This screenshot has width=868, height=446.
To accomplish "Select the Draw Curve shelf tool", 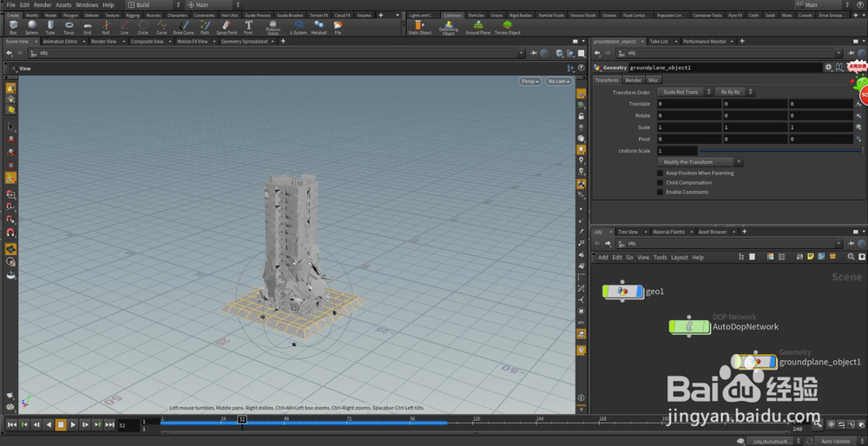I will (x=183, y=27).
